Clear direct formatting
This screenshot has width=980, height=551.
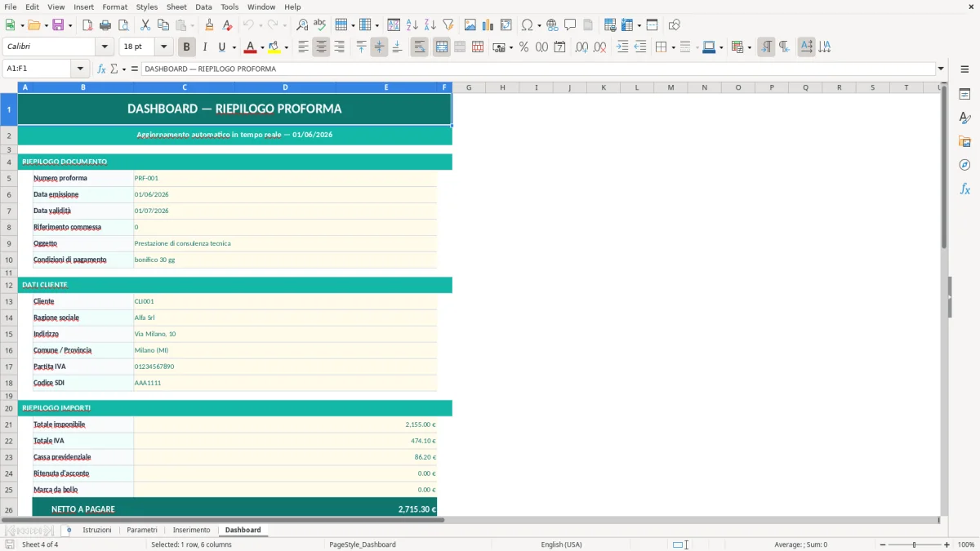[227, 25]
